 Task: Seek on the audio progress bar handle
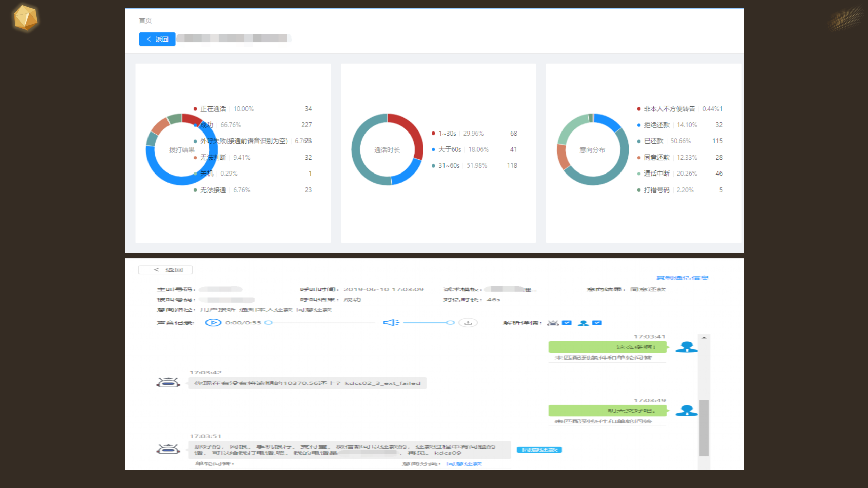[x=268, y=323]
